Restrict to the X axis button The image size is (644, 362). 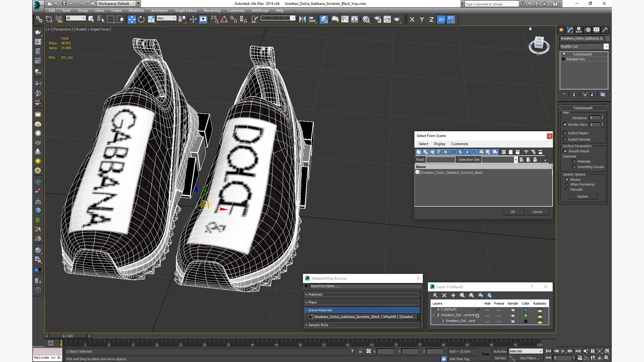(412, 19)
